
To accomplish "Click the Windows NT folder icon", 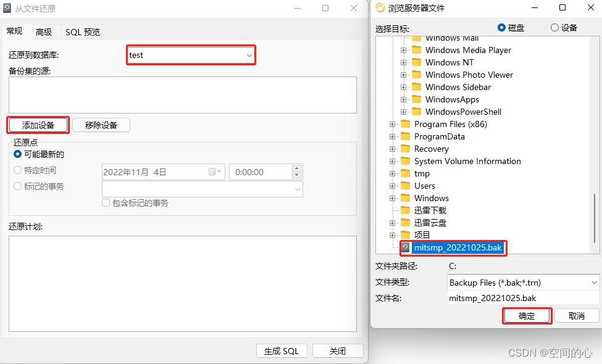I will coord(417,62).
